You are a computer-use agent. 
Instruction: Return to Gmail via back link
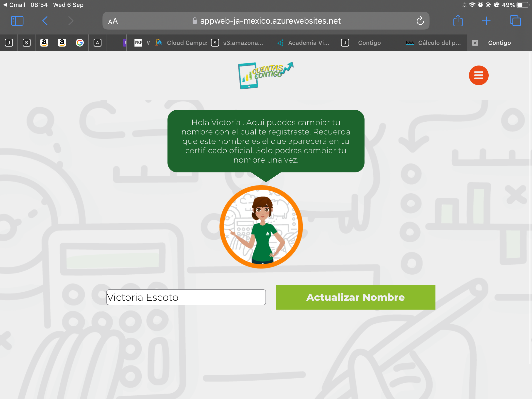click(14, 5)
